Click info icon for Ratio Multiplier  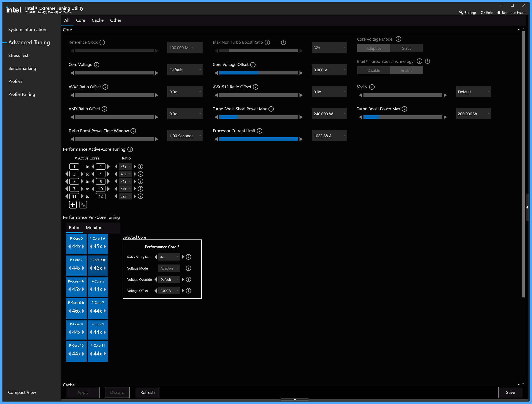point(189,257)
